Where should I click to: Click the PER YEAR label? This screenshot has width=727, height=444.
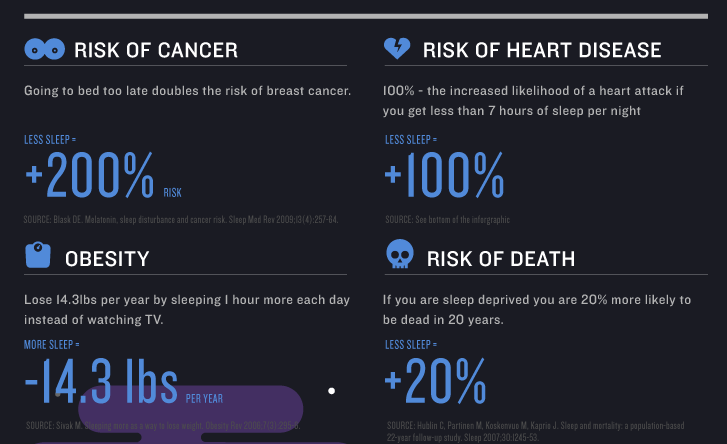pos(204,398)
